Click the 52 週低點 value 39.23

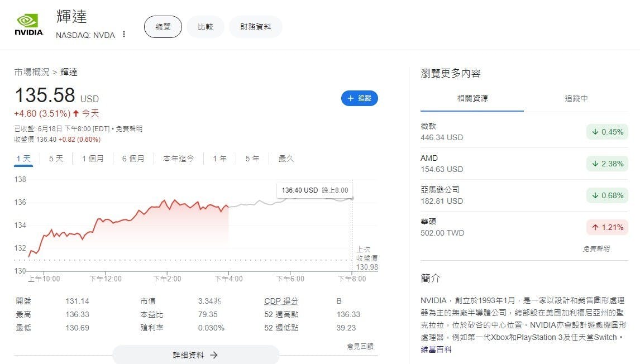346,328
